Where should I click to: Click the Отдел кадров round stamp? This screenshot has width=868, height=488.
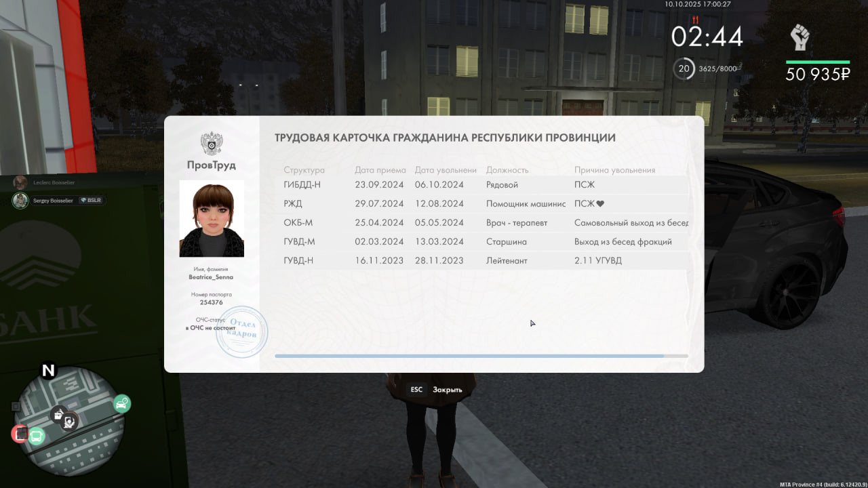point(241,332)
